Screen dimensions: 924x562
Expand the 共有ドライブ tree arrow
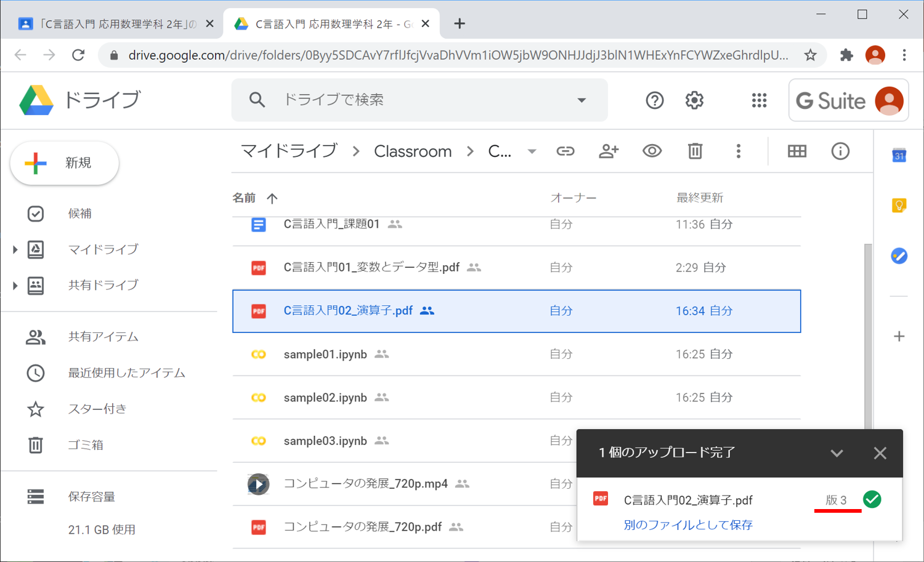pyautogui.click(x=15, y=286)
